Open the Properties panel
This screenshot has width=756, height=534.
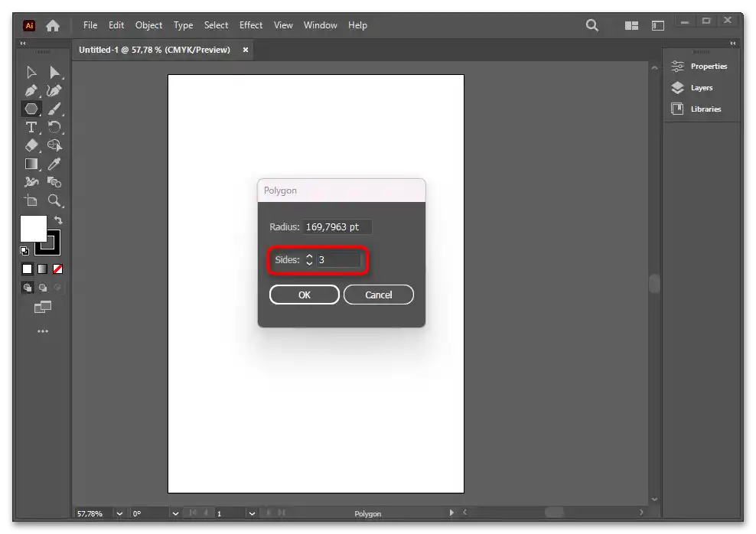coord(699,66)
